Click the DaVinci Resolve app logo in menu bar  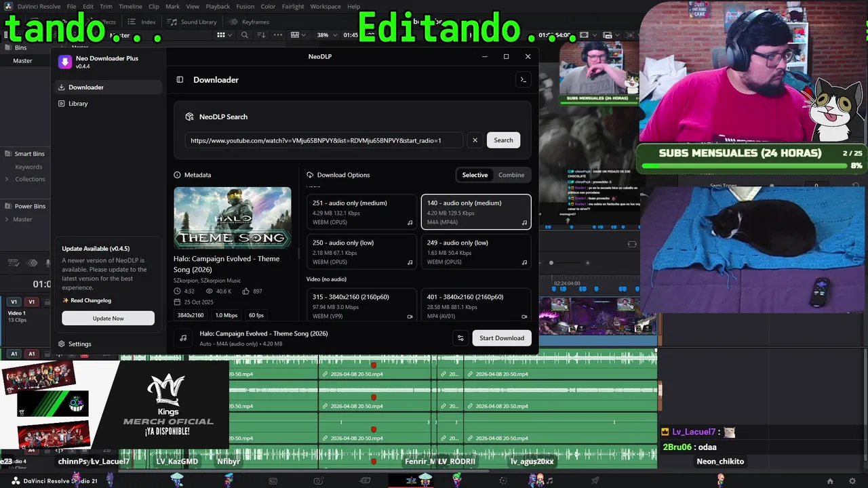(7, 7)
